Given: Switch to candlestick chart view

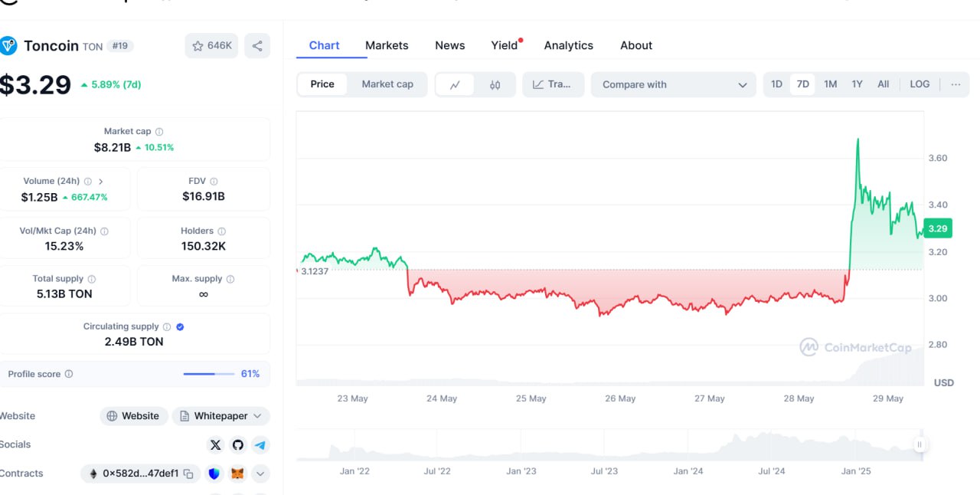Looking at the screenshot, I should click(x=495, y=85).
